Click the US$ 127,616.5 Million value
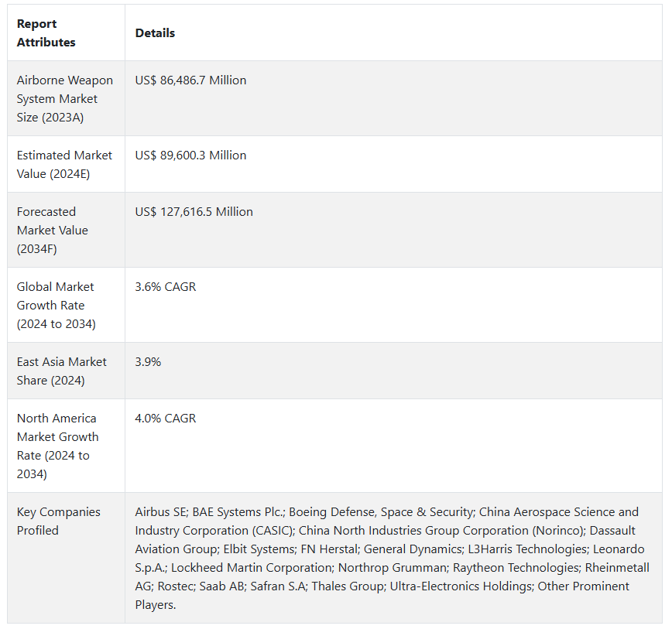The height and width of the screenshot is (629, 672). (194, 212)
